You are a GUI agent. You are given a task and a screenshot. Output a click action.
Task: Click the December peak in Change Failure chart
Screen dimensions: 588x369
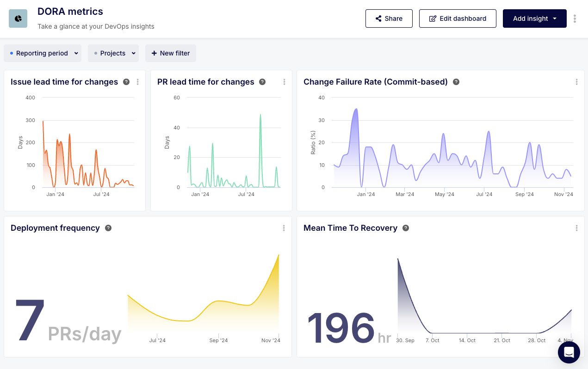point(356,110)
